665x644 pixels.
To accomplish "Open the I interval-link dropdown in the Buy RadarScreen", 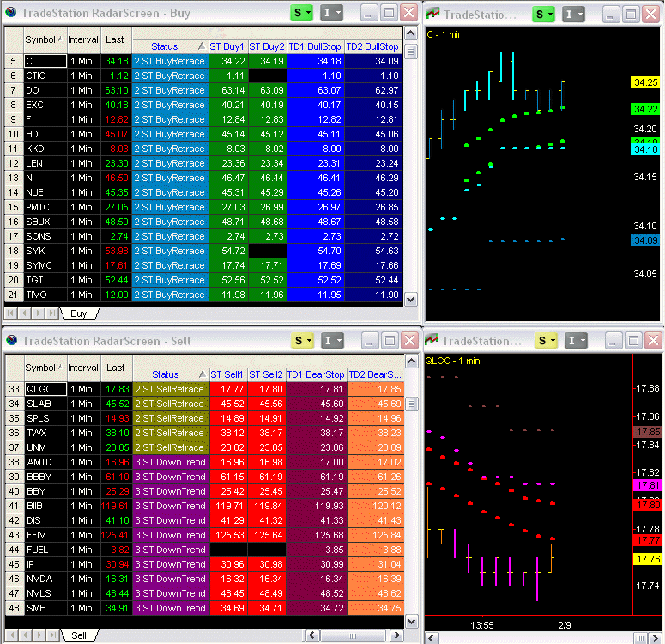I will (332, 13).
